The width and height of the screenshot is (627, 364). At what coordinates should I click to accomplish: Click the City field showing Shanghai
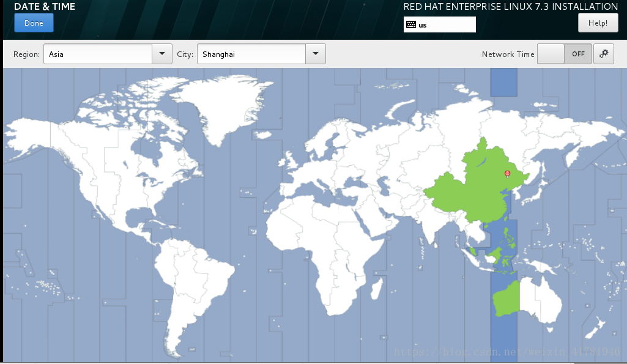click(251, 54)
